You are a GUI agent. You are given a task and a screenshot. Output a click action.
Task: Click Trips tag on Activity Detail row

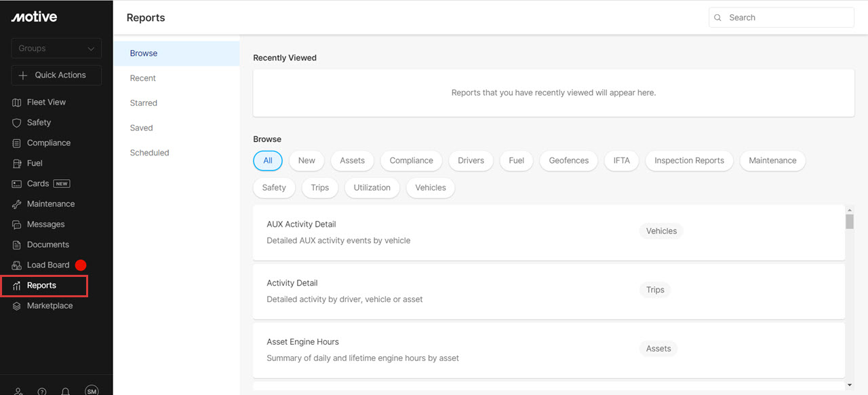coord(655,290)
